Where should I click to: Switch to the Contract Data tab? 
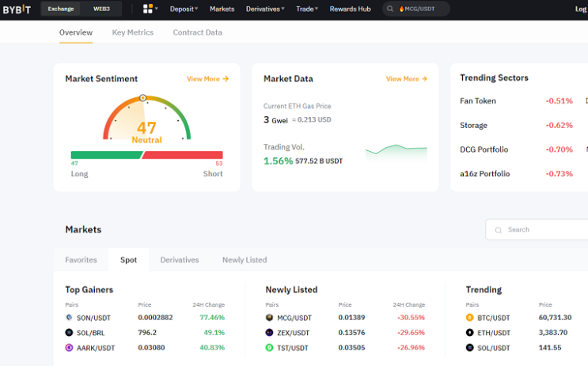click(197, 32)
